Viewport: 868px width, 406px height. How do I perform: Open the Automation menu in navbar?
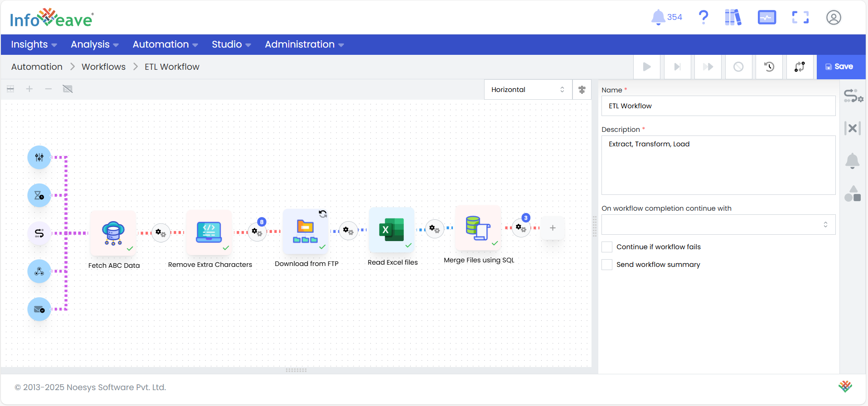tap(165, 44)
